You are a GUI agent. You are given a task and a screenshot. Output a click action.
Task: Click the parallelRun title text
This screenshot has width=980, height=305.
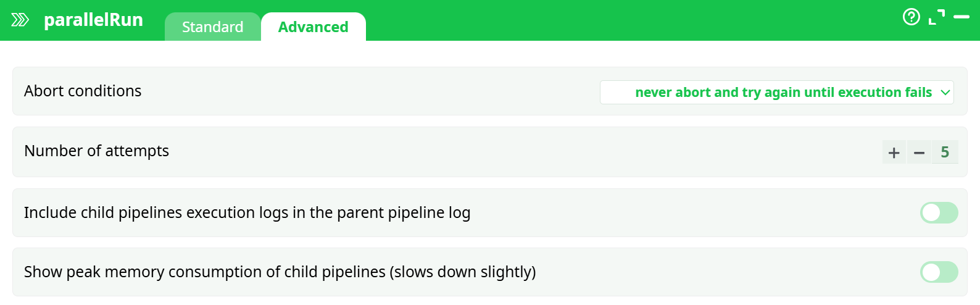click(93, 20)
